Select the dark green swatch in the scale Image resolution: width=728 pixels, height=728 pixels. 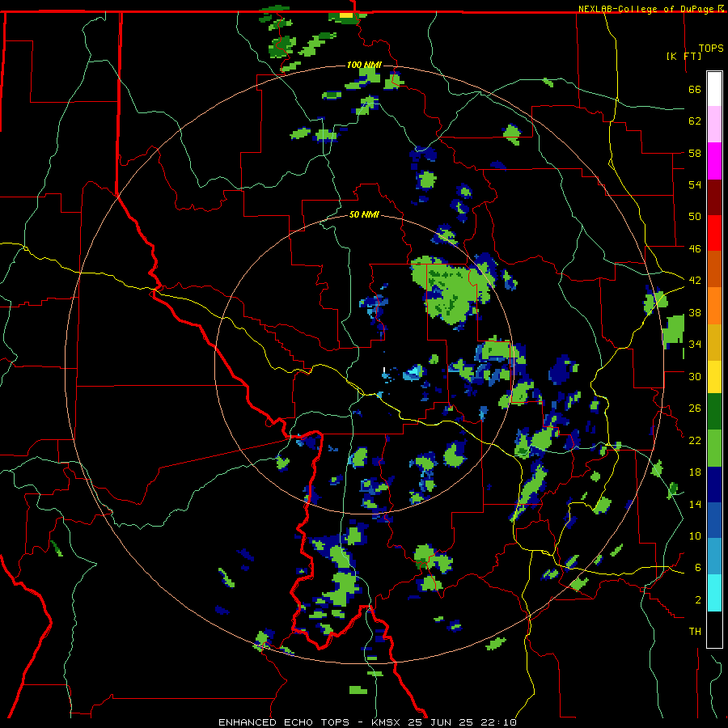click(x=714, y=412)
